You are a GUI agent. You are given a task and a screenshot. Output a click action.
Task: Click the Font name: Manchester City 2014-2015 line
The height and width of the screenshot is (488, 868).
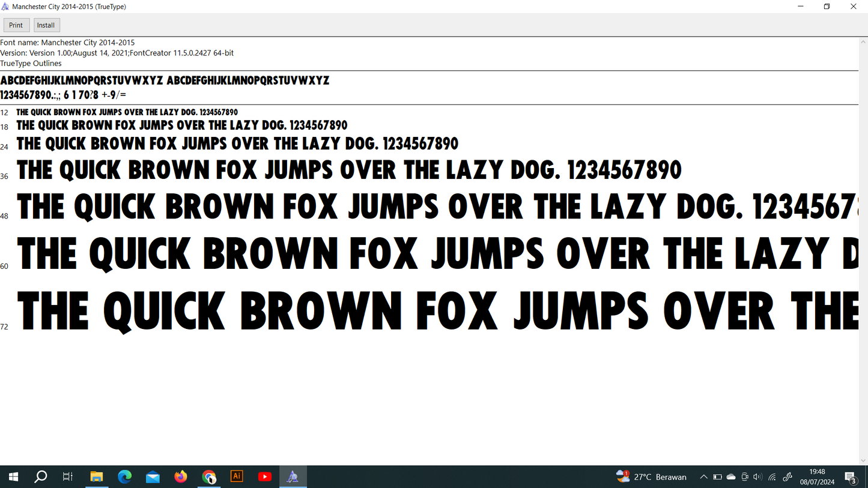tap(67, 43)
